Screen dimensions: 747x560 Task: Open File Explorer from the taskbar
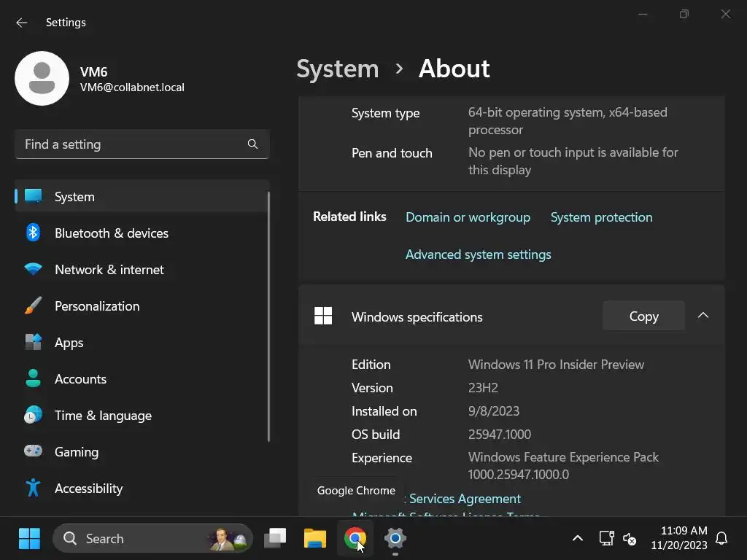(x=315, y=538)
